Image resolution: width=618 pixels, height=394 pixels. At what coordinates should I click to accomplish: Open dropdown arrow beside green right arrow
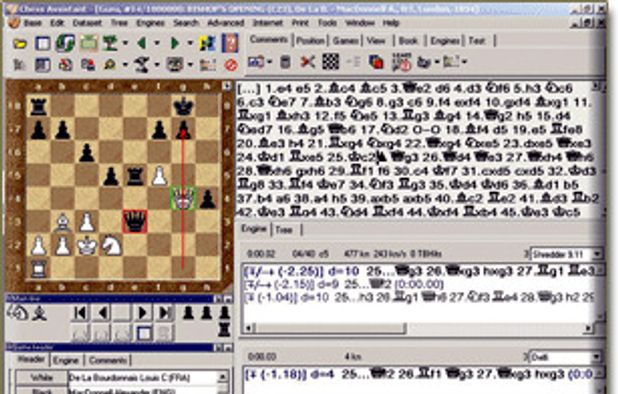click(190, 43)
